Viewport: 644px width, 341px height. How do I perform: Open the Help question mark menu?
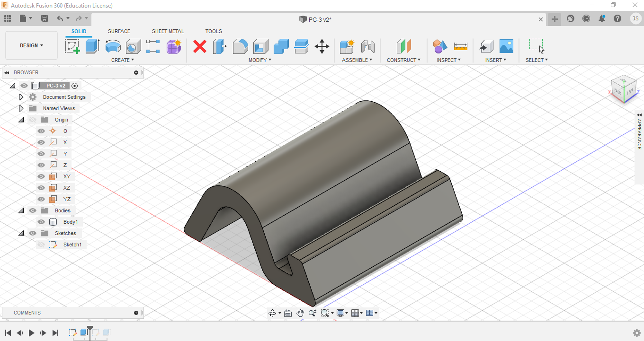click(x=617, y=18)
